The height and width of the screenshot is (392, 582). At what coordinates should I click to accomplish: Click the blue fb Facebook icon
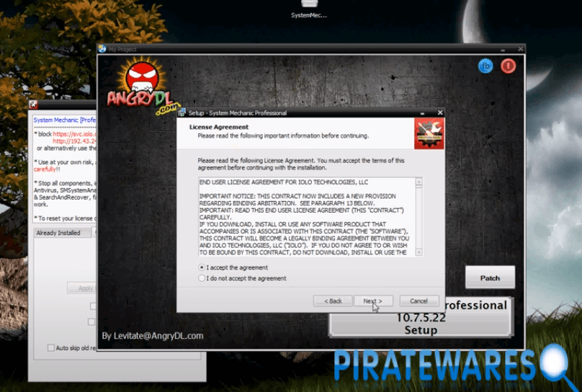(x=485, y=66)
